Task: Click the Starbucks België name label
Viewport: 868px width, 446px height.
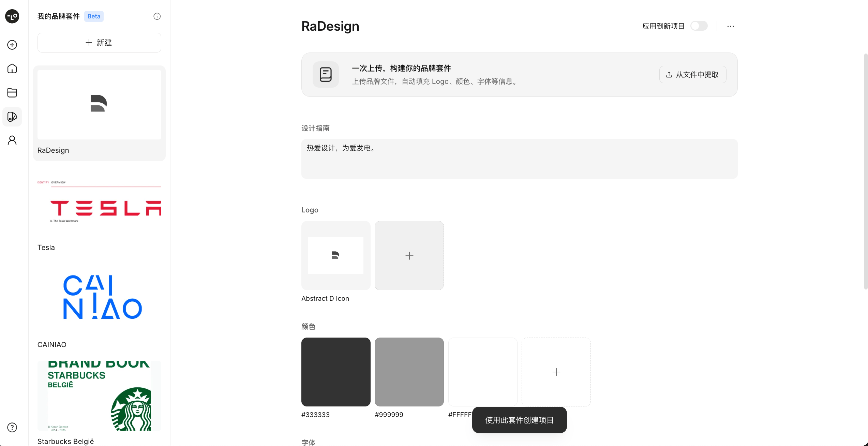Action: coord(65,442)
